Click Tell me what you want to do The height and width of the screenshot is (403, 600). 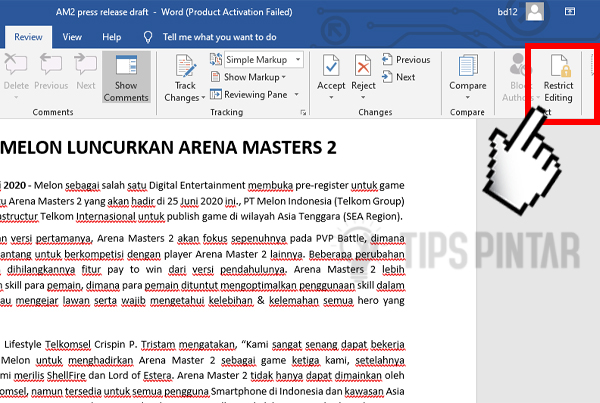point(219,37)
